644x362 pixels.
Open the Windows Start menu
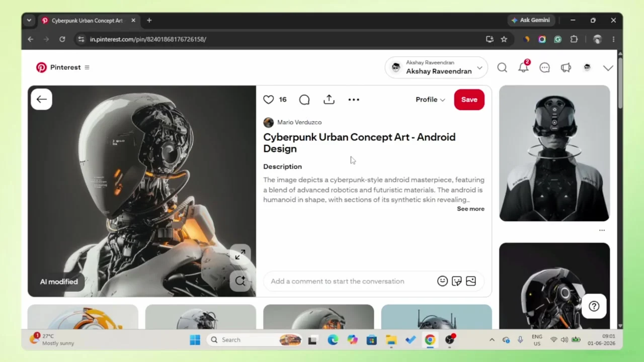tap(195, 340)
